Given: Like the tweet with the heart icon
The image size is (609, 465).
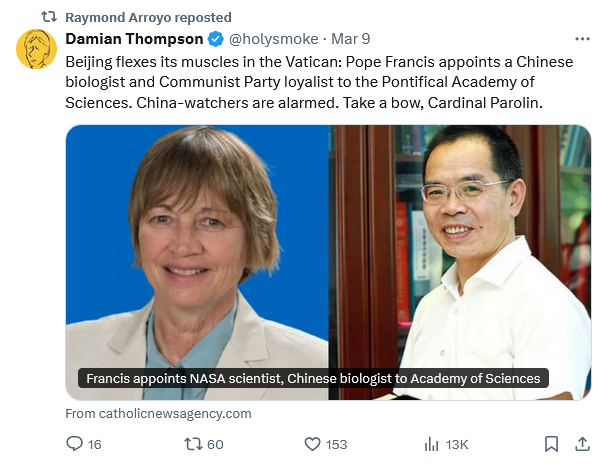Looking at the screenshot, I should pyautogui.click(x=311, y=444).
